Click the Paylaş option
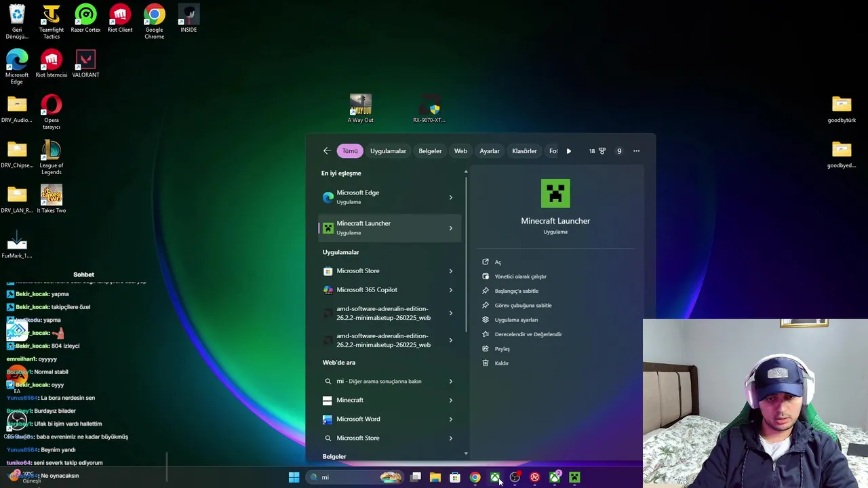Viewport: 868px width, 488px height. (x=502, y=348)
